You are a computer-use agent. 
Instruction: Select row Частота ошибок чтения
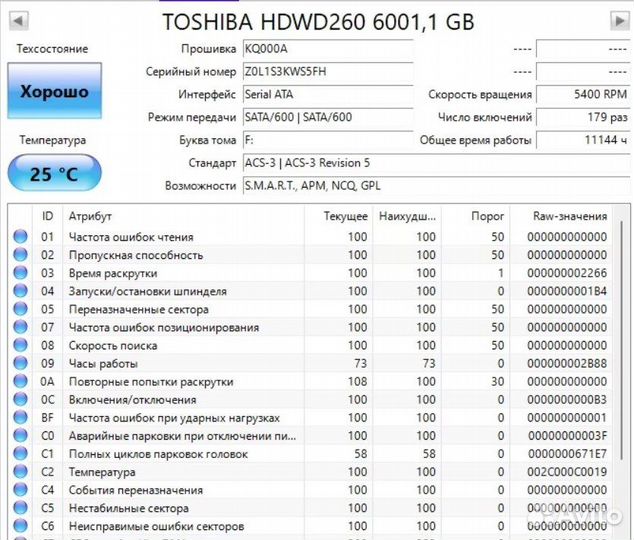coord(310,236)
